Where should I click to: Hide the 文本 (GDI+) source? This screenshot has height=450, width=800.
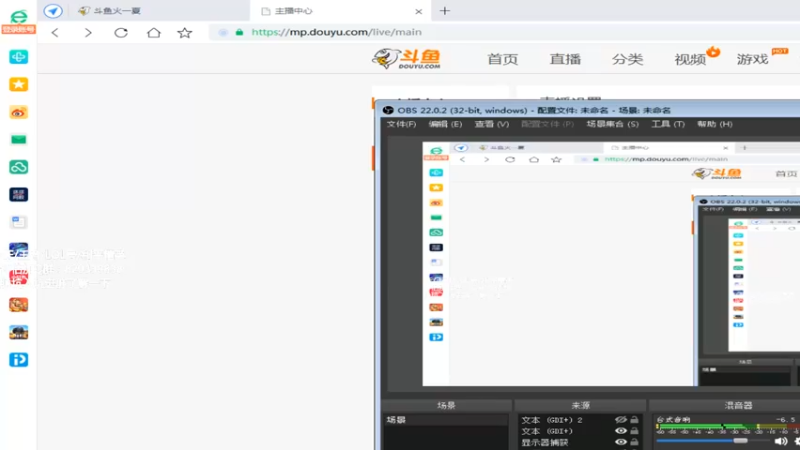pyautogui.click(x=620, y=431)
